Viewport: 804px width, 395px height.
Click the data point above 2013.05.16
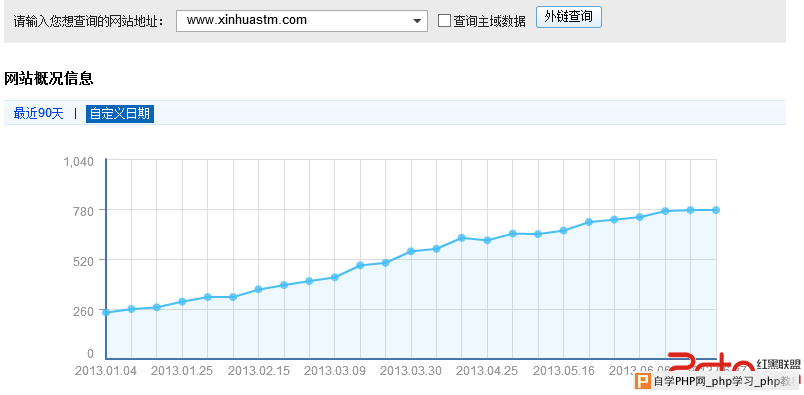click(564, 230)
